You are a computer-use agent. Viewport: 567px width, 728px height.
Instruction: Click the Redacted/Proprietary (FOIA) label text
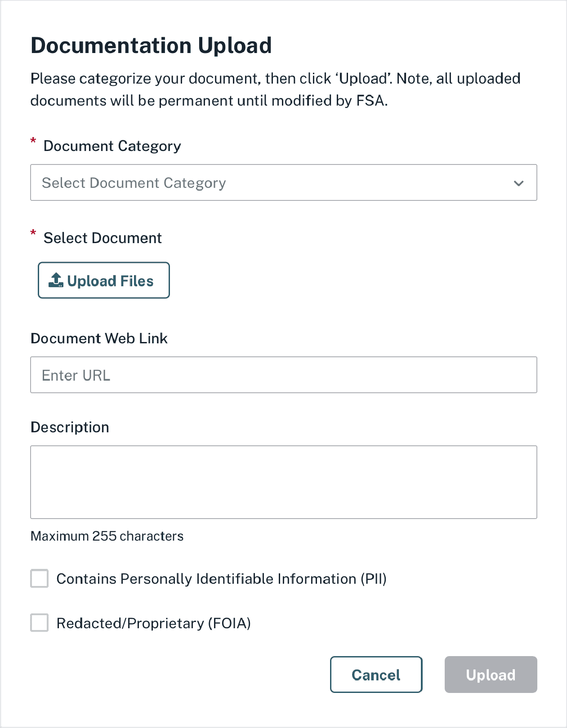(x=153, y=623)
